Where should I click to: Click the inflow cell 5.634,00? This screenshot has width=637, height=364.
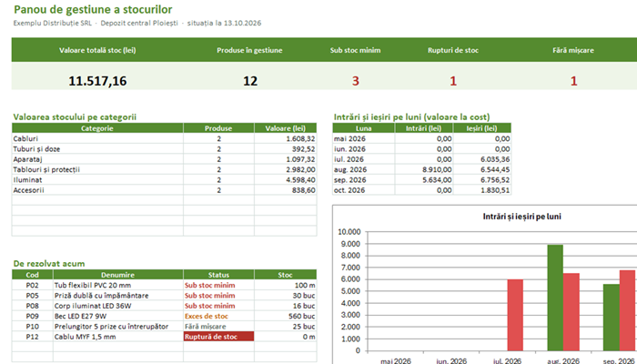coord(424,179)
